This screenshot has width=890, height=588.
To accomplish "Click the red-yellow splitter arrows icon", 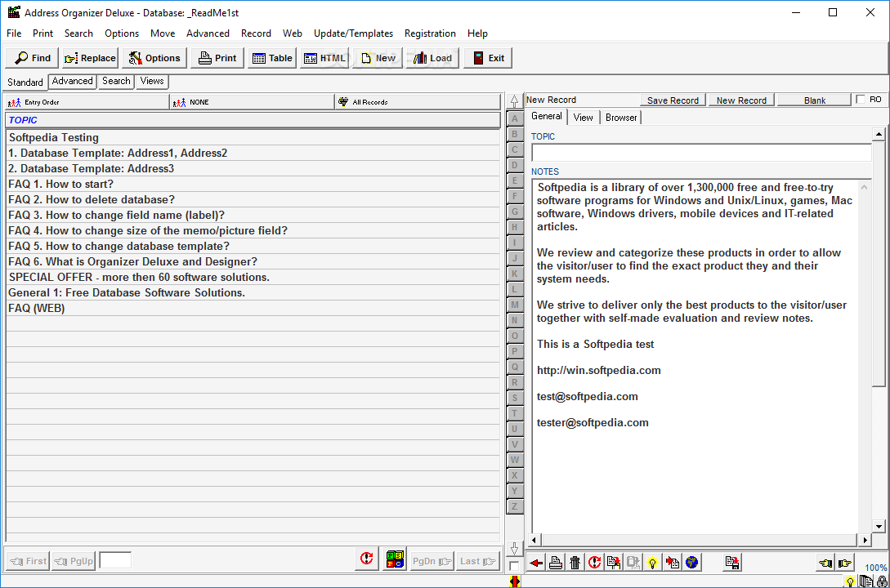I will coord(515,581).
